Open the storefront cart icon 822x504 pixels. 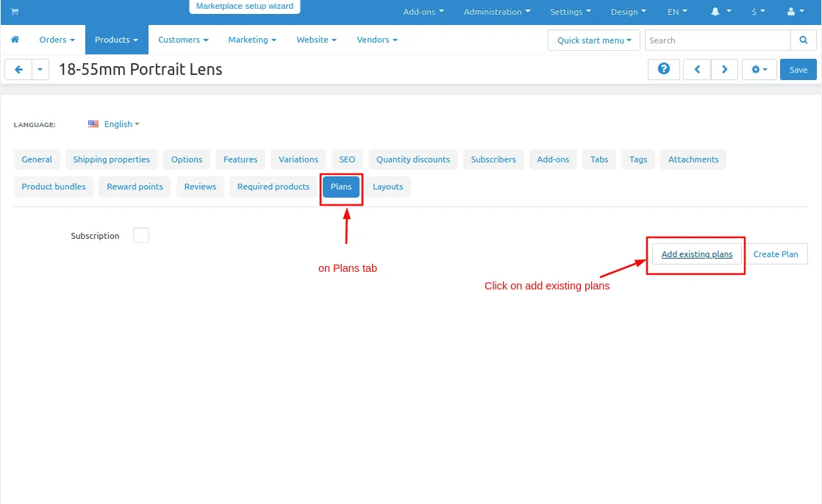pyautogui.click(x=15, y=12)
